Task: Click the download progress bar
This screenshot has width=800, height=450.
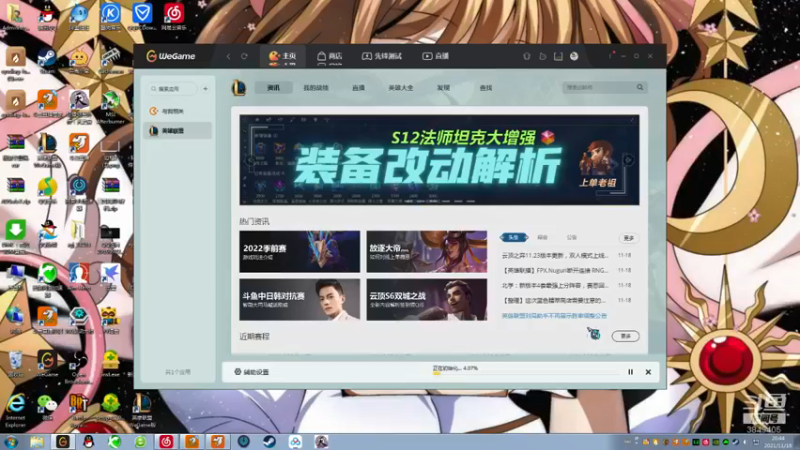Action: (x=526, y=373)
